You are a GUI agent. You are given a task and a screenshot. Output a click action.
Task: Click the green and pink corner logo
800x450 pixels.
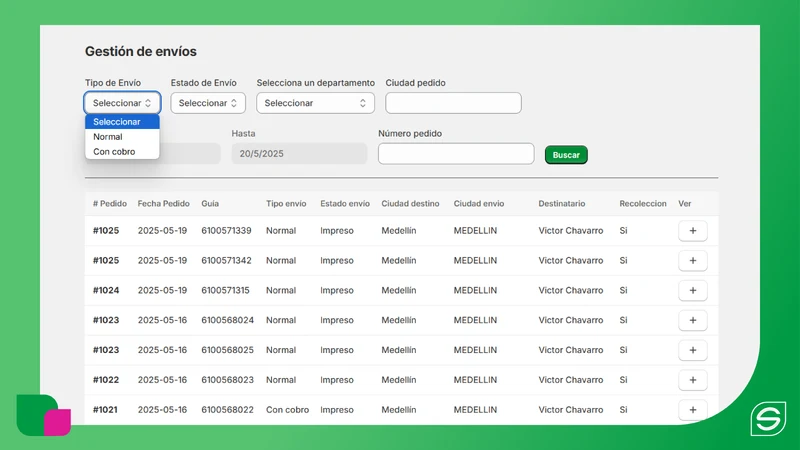[44, 415]
